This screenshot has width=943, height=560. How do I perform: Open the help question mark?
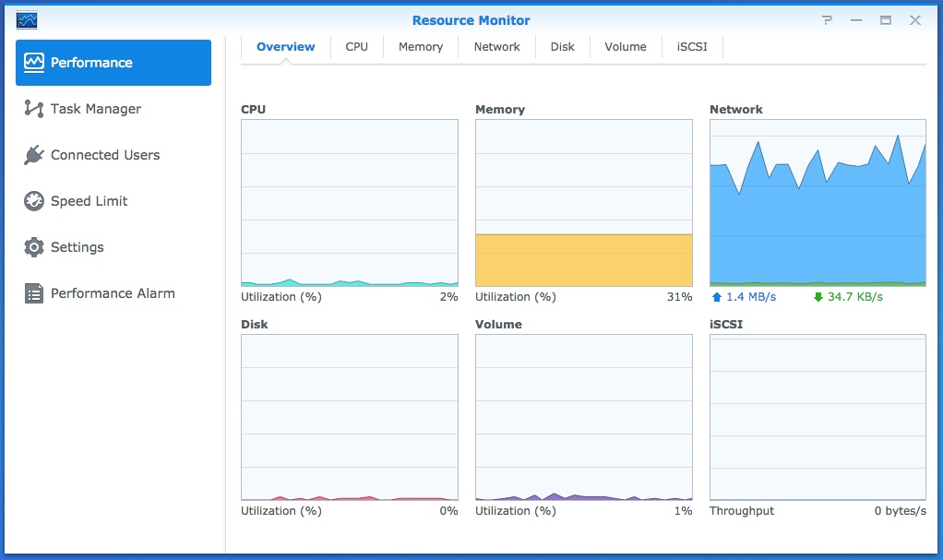pyautogui.click(x=827, y=19)
